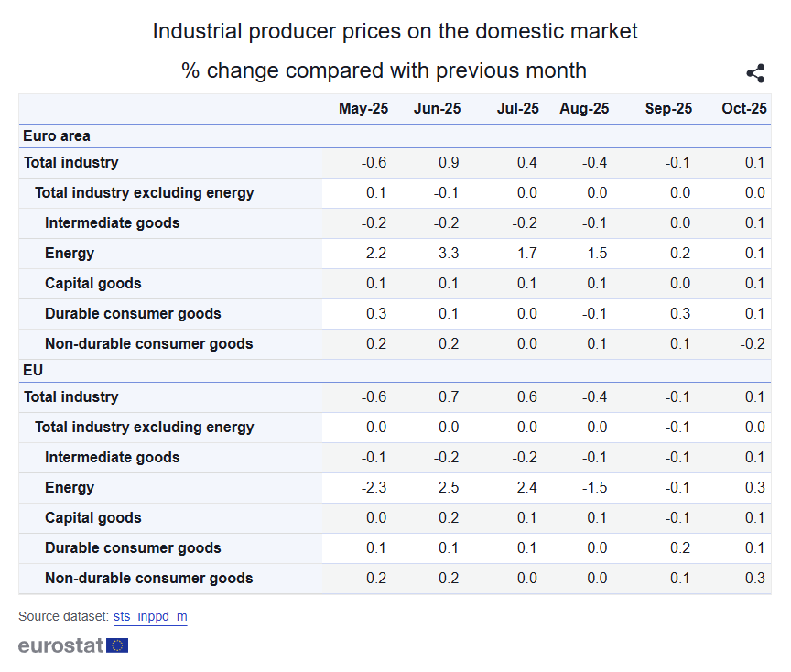Image resolution: width=791 pixels, height=672 pixels.
Task: Click Euro area Capital goods label
Action: [93, 284]
